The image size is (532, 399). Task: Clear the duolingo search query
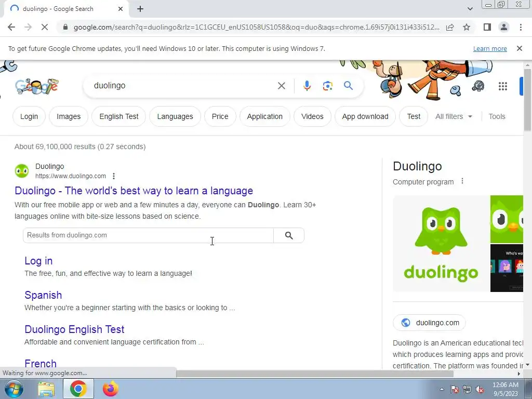pos(281,86)
